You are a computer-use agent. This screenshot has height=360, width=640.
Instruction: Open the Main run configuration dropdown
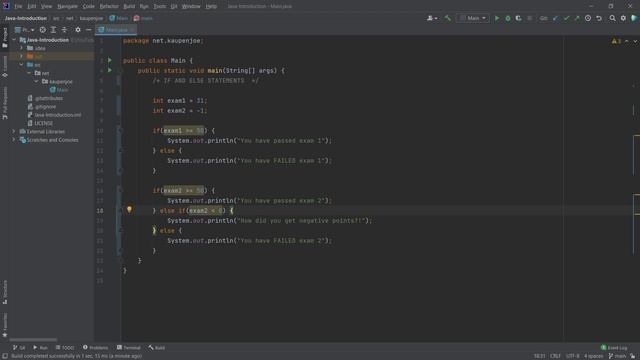473,18
